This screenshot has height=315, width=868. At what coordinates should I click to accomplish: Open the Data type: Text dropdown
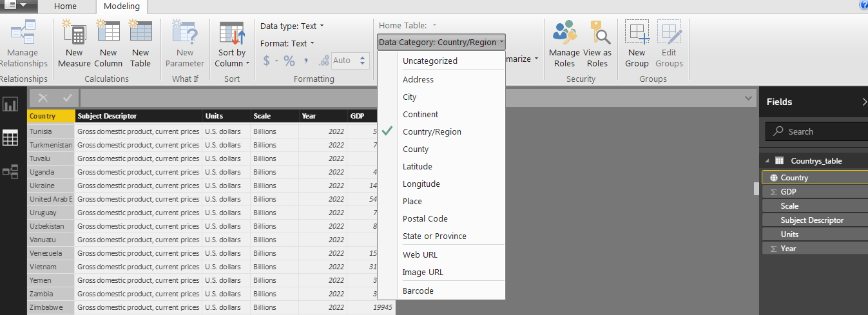292,26
